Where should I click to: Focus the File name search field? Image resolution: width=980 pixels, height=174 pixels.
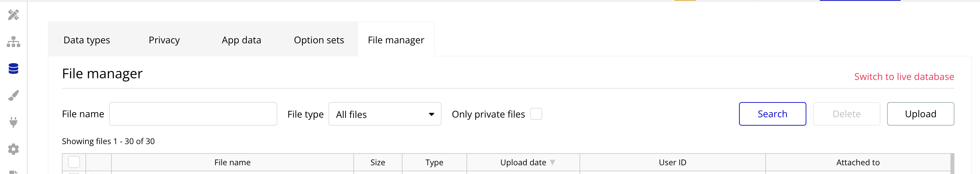tap(193, 114)
